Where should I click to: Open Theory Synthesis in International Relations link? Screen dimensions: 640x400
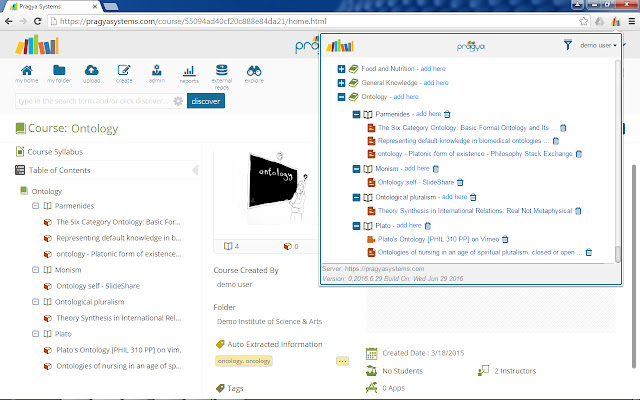[475, 211]
